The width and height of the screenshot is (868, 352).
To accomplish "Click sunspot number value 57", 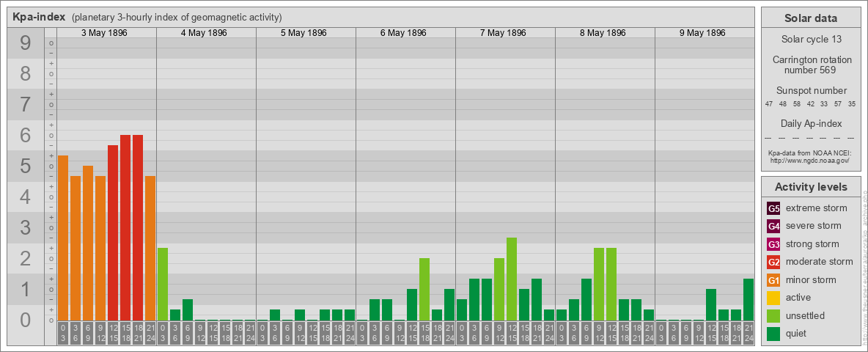I will (x=838, y=104).
